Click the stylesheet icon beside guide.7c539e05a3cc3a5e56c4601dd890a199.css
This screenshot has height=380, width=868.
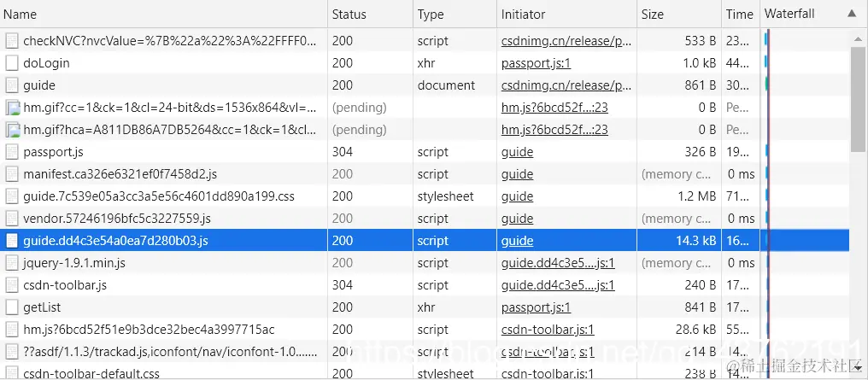coord(12,196)
